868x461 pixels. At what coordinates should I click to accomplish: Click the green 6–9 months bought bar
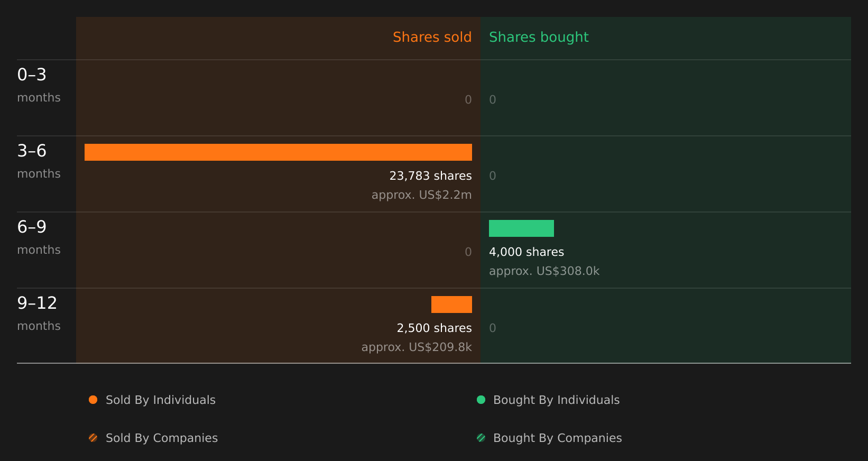click(521, 228)
